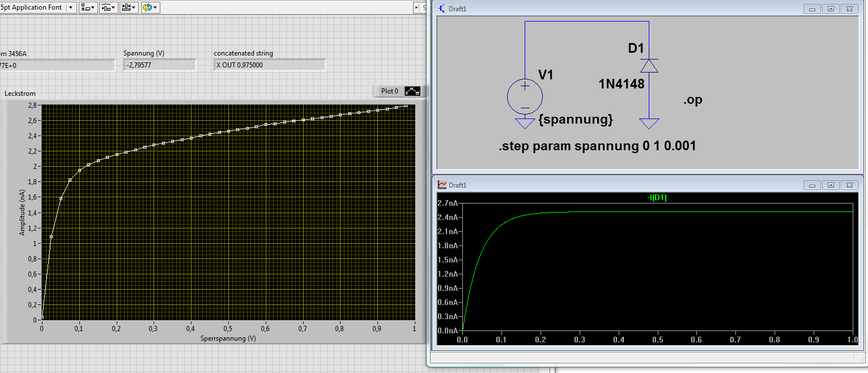Open the Reorder toolbar menu

[150, 7]
